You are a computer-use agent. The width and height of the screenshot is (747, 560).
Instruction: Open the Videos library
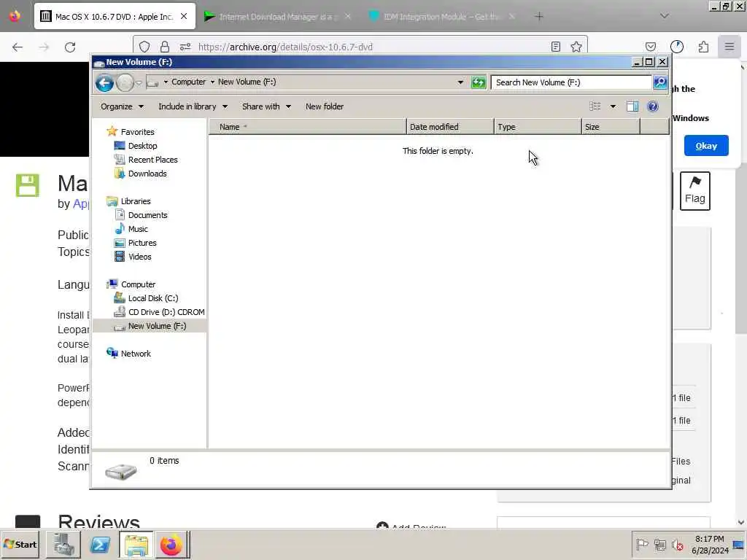139,256
